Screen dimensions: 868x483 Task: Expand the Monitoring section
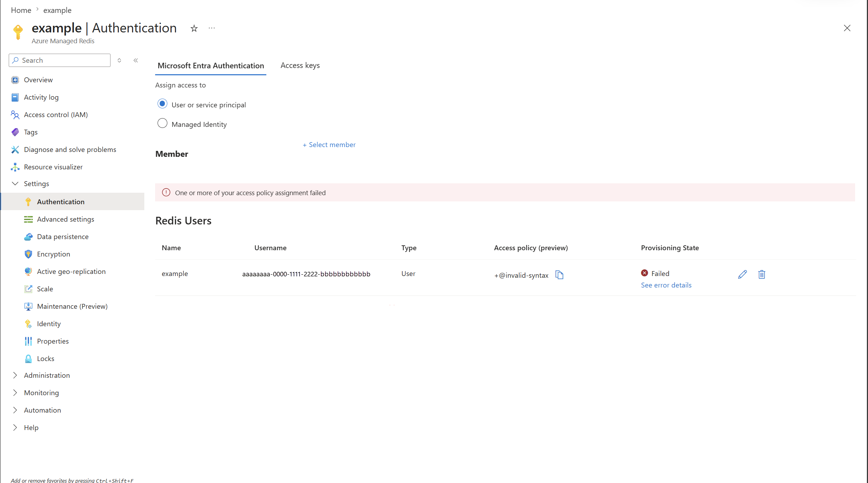(15, 393)
